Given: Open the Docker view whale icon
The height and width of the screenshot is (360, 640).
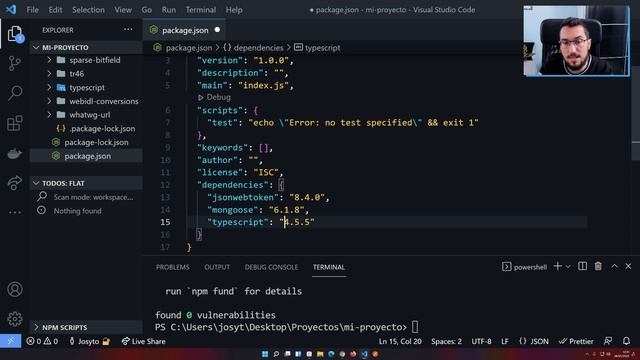Looking at the screenshot, I should point(15,153).
